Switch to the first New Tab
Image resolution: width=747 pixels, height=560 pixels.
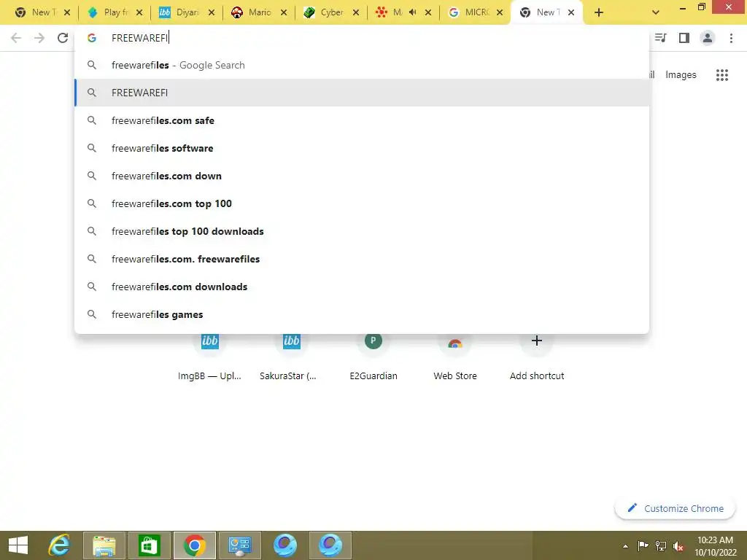42,12
